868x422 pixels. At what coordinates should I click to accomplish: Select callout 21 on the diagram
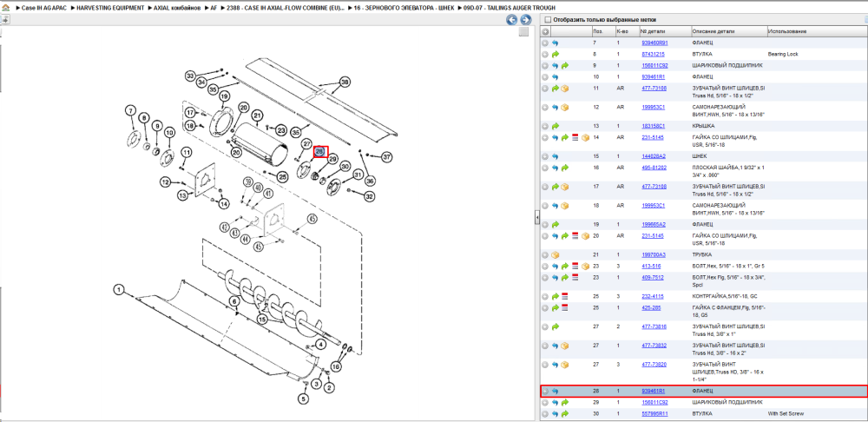tap(257, 115)
